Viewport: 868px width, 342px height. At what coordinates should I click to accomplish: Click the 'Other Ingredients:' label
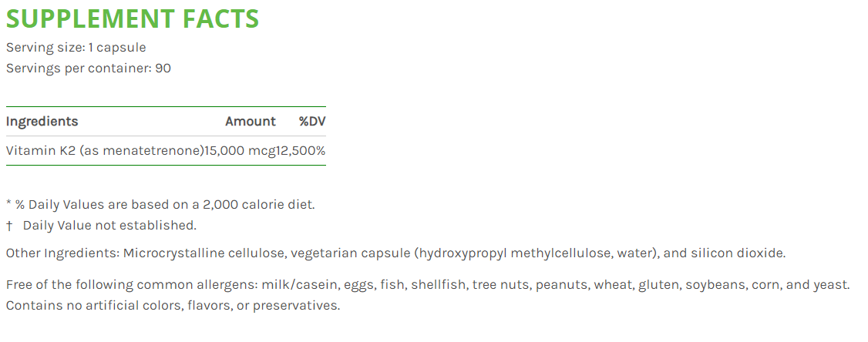click(62, 253)
